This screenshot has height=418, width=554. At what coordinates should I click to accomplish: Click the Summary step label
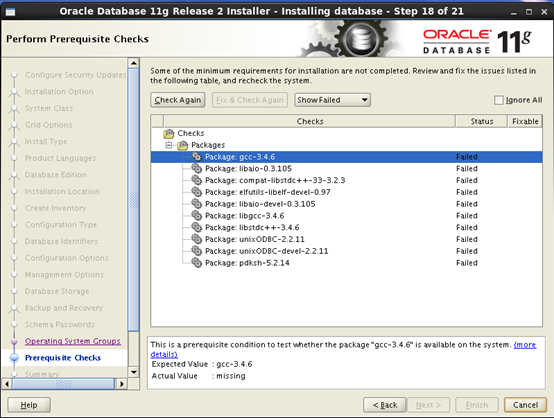click(42, 374)
